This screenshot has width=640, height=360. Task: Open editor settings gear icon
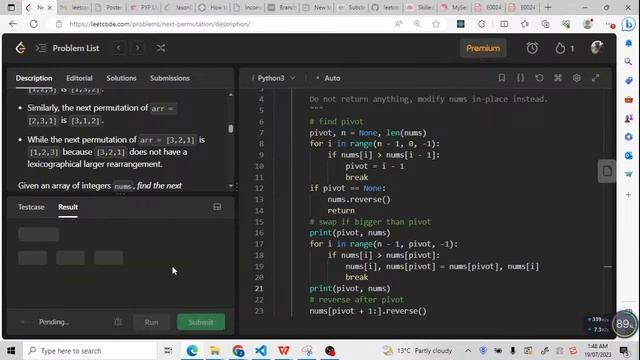click(577, 78)
